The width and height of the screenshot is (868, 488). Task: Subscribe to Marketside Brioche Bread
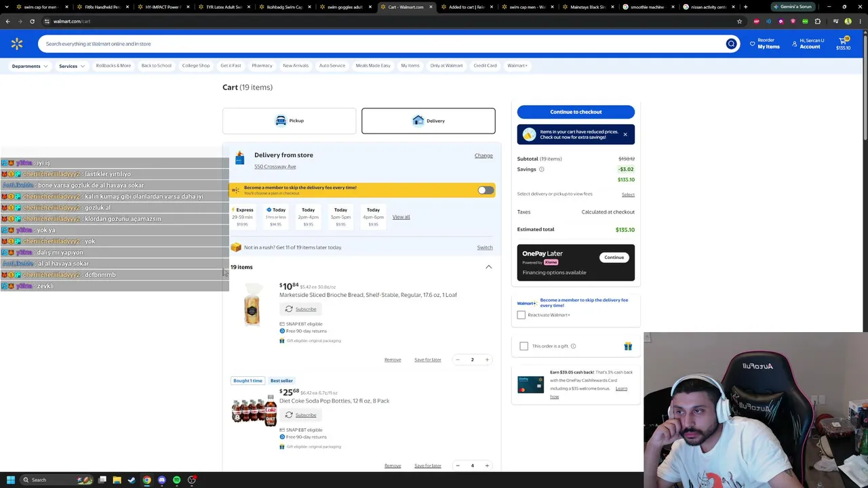pos(300,309)
